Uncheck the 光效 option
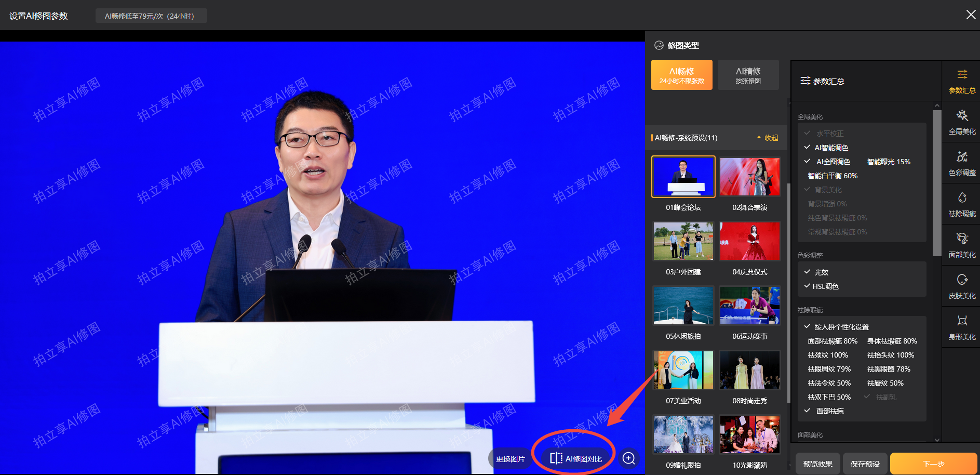The height and width of the screenshot is (475, 980). [x=808, y=272]
